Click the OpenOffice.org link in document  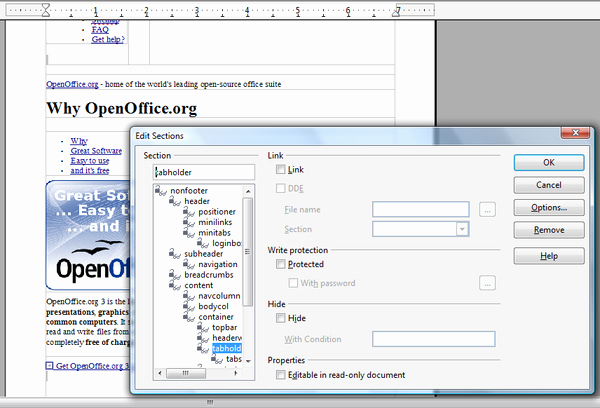pos(72,84)
